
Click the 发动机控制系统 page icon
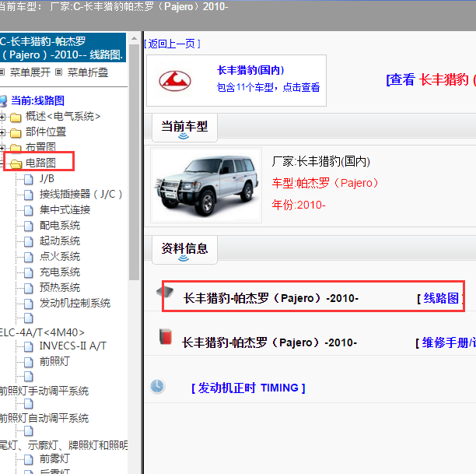coord(29,304)
